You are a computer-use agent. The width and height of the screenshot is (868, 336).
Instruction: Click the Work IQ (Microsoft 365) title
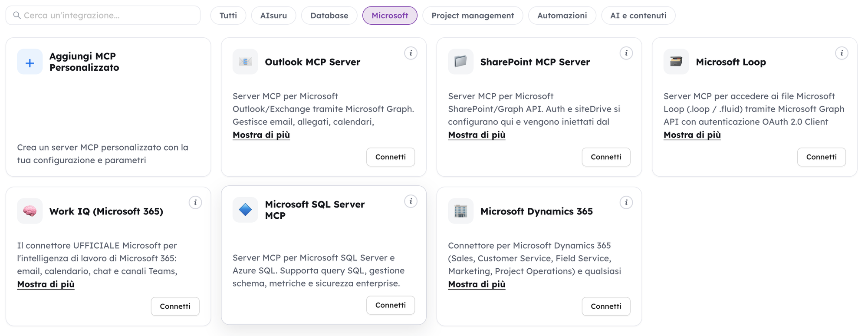click(x=106, y=211)
